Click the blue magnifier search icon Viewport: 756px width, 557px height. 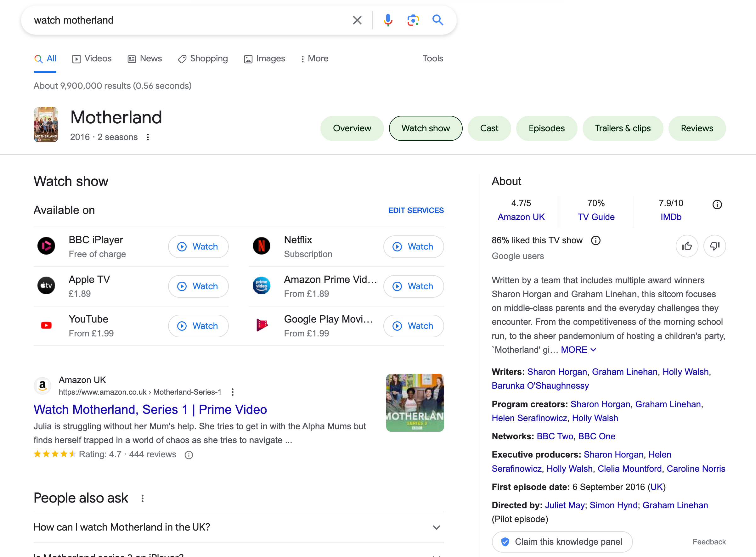(x=437, y=20)
